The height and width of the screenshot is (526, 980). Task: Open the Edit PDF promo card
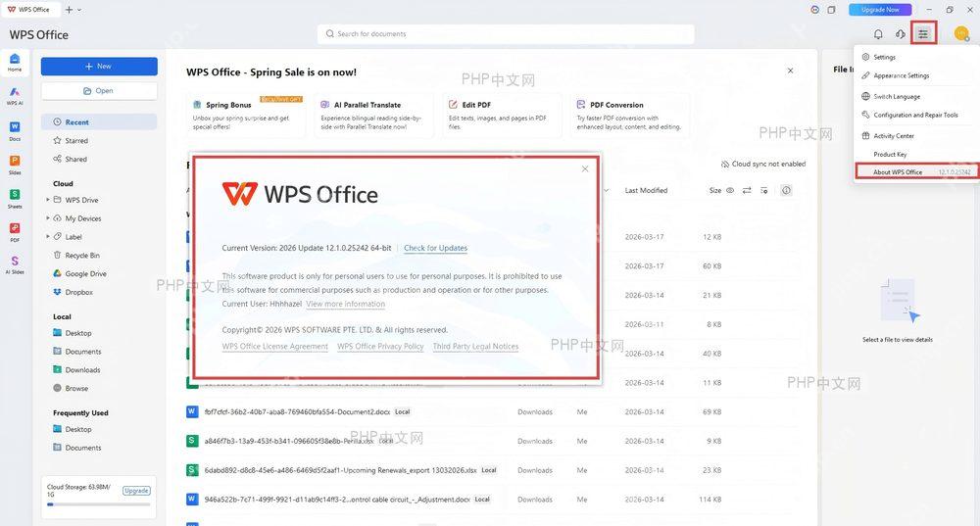(501, 116)
